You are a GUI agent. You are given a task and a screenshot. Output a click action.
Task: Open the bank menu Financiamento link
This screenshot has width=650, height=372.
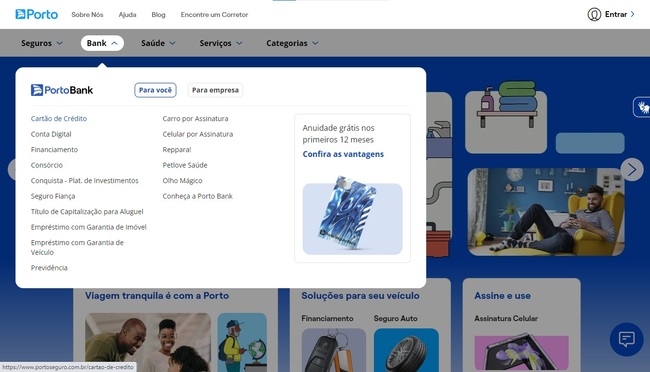click(54, 150)
